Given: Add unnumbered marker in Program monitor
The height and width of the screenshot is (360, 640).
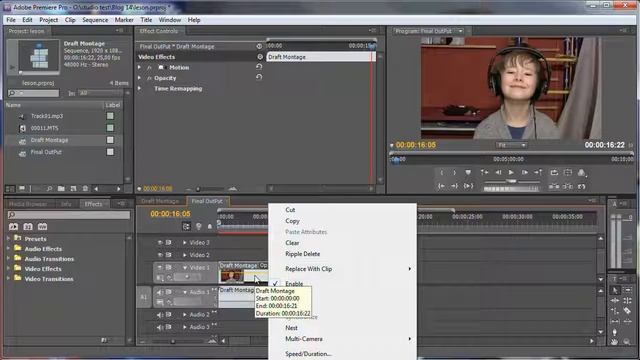Looking at the screenshot, I should click(x=468, y=173).
